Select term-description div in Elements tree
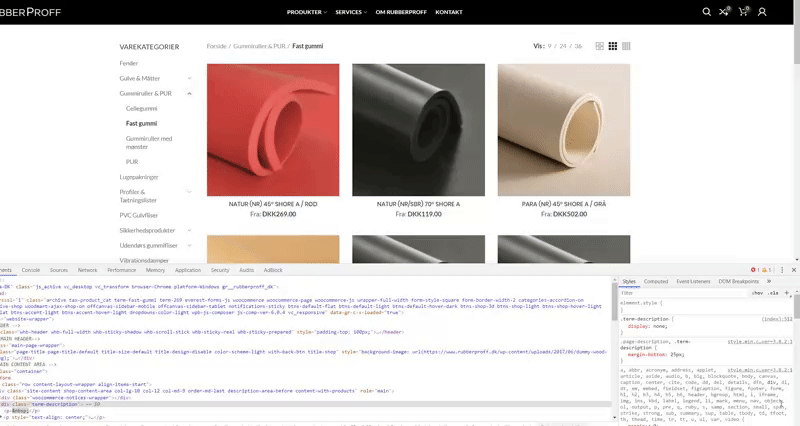800x426 pixels. (306, 404)
